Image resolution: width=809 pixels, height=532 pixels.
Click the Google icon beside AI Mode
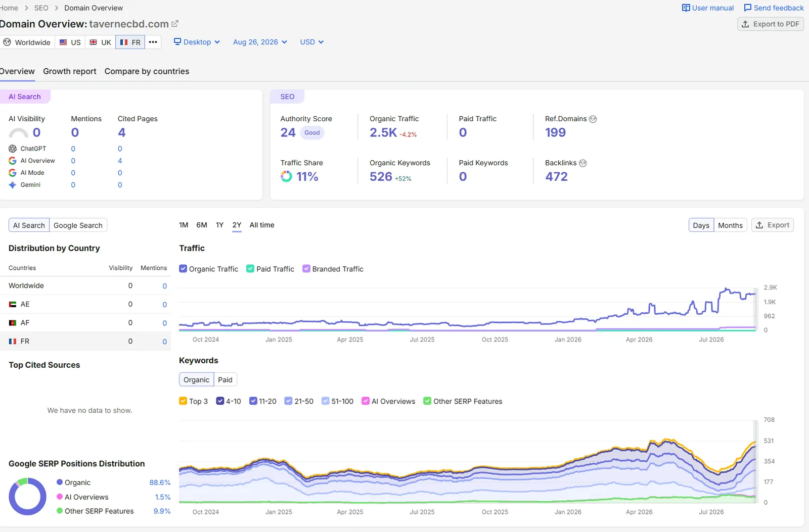[13, 173]
